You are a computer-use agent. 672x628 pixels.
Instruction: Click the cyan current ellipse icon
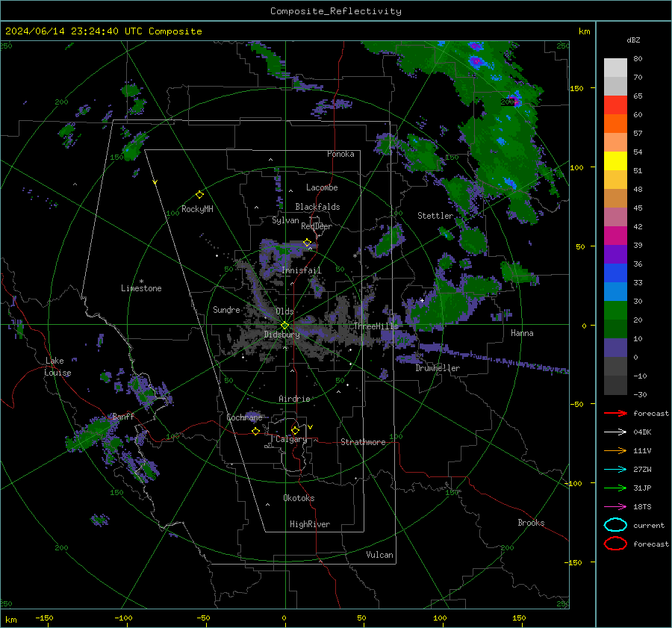(615, 525)
